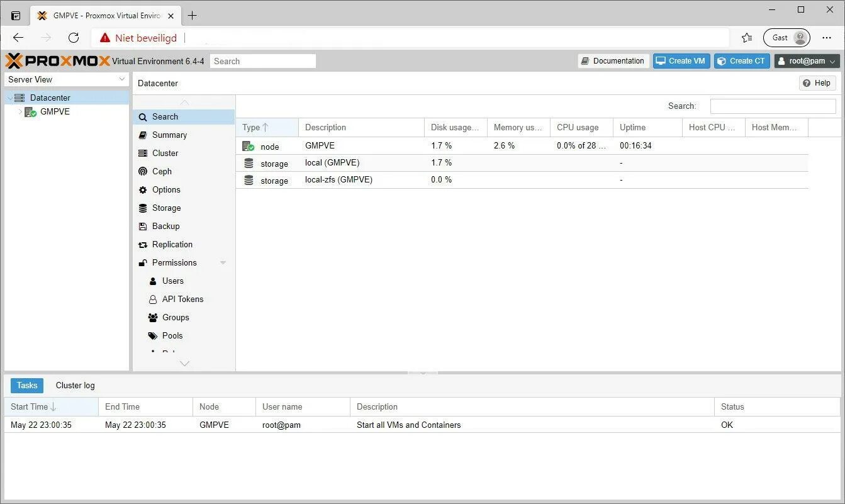Click the uptime value 00:16:34

(635, 146)
